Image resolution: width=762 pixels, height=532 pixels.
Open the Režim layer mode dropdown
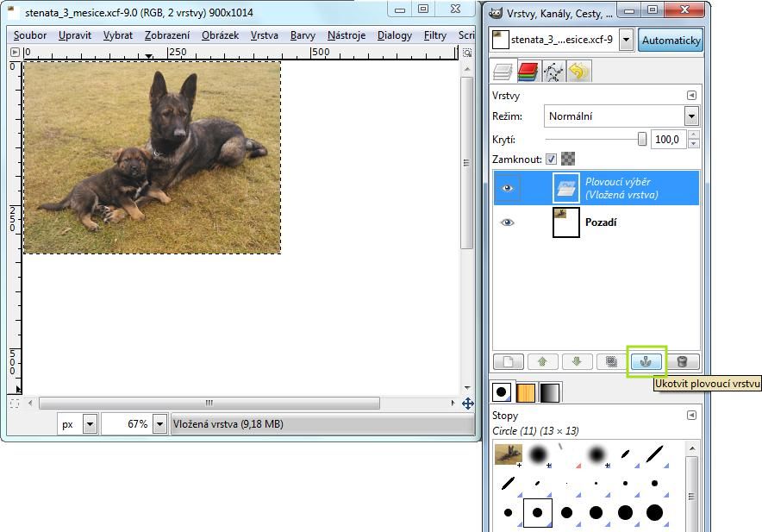(x=690, y=116)
